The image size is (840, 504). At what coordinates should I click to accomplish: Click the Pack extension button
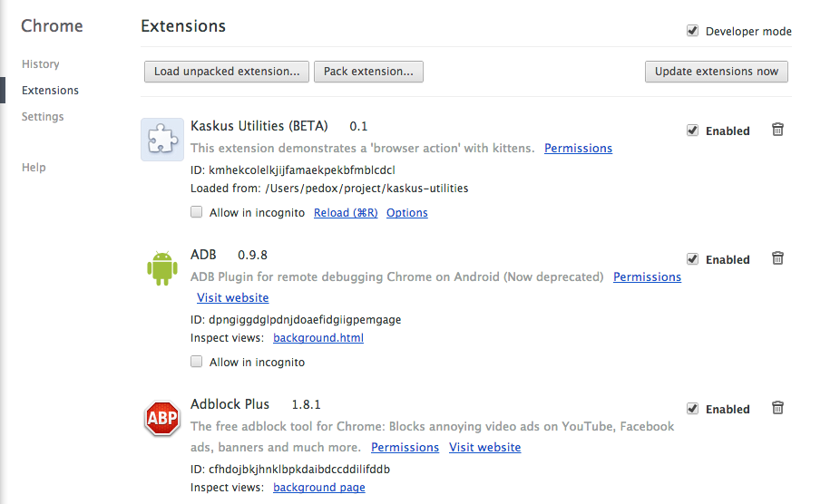[368, 72]
